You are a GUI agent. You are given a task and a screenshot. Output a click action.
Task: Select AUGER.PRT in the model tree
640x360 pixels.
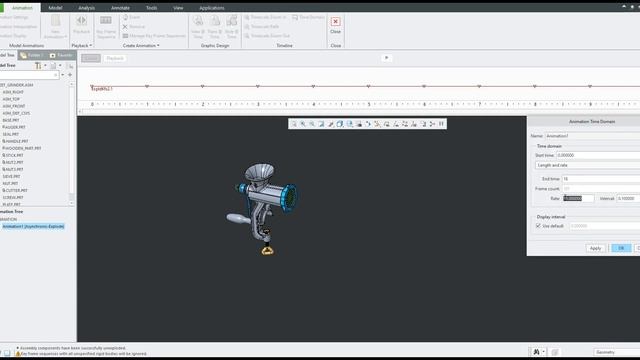(14, 127)
